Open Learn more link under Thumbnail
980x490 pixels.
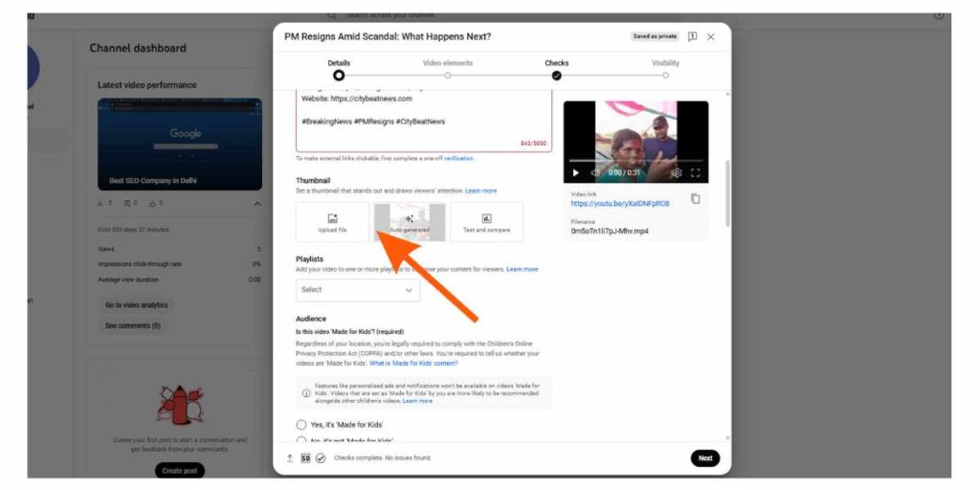pos(480,190)
